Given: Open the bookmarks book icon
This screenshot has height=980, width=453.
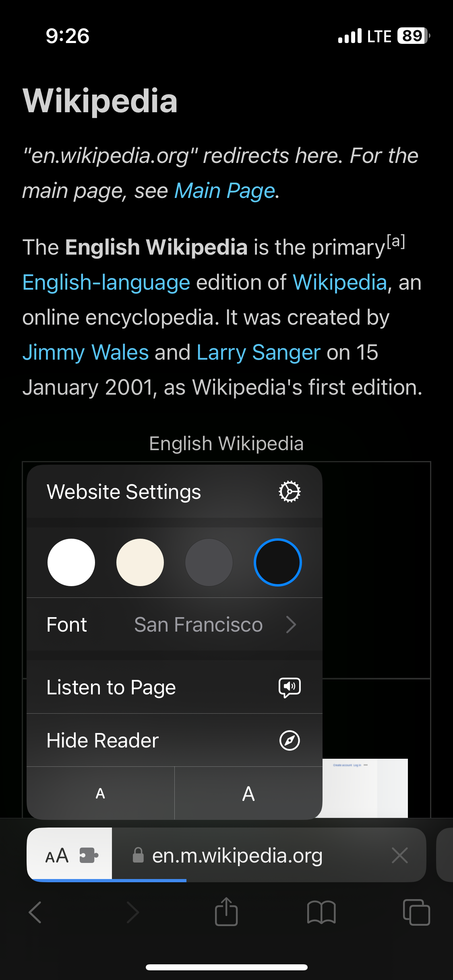Looking at the screenshot, I should (321, 912).
